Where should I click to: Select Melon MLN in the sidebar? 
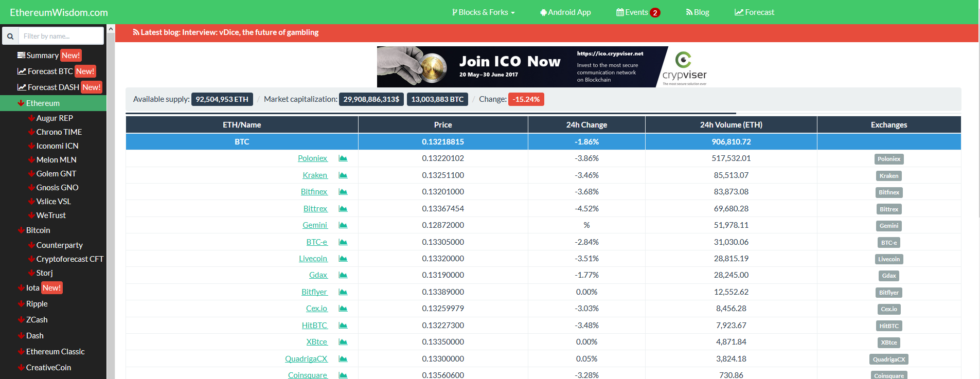[56, 159]
